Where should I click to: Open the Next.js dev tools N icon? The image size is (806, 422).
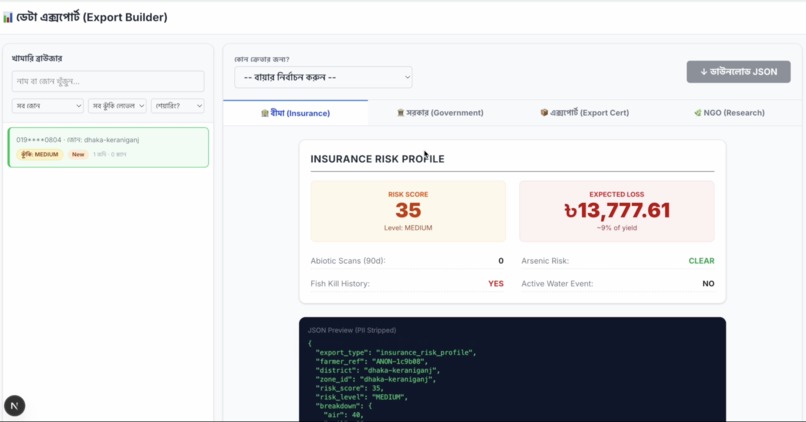tap(14, 406)
